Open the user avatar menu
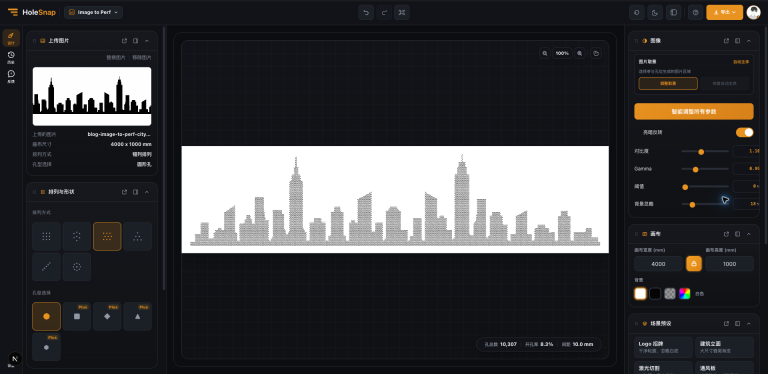This screenshot has height=374, width=768. pyautogui.click(x=753, y=12)
